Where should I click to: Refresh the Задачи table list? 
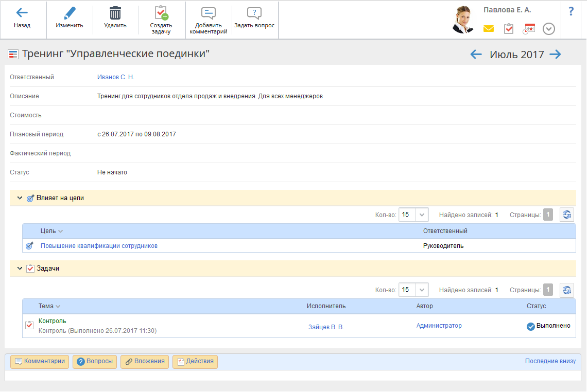(x=566, y=290)
